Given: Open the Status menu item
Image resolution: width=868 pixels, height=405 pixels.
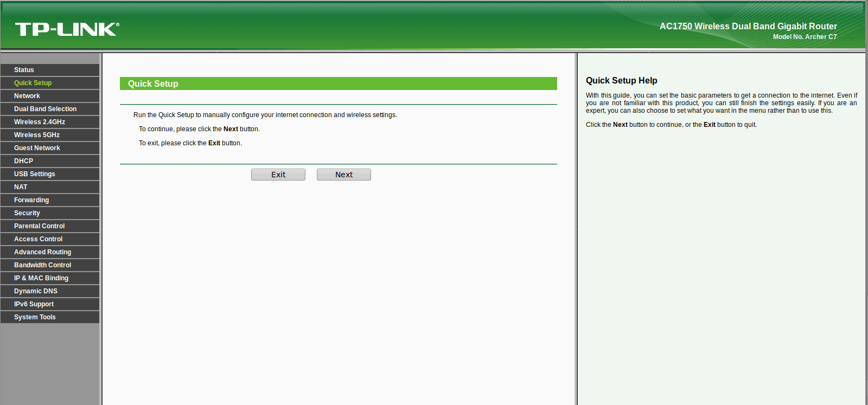Looking at the screenshot, I should click(x=50, y=70).
